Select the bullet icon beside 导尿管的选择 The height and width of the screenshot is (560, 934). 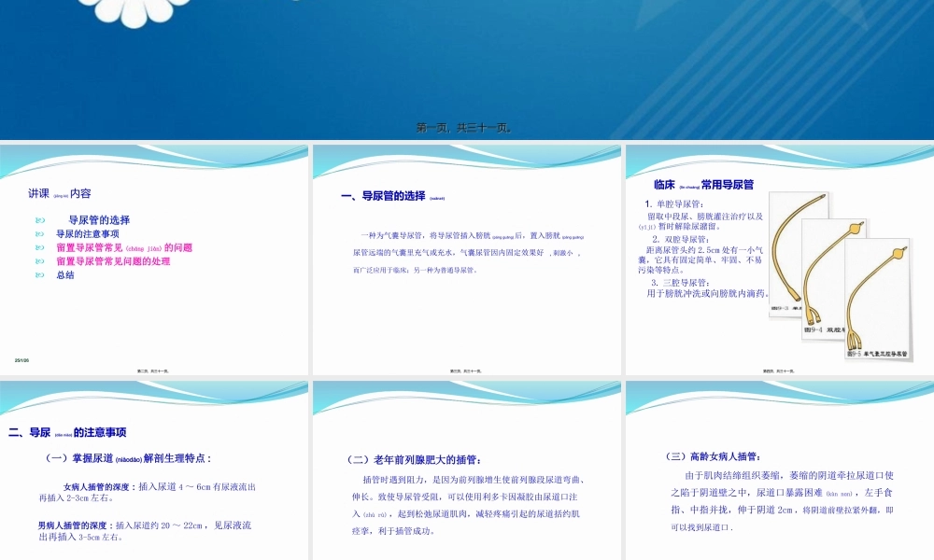click(x=39, y=218)
